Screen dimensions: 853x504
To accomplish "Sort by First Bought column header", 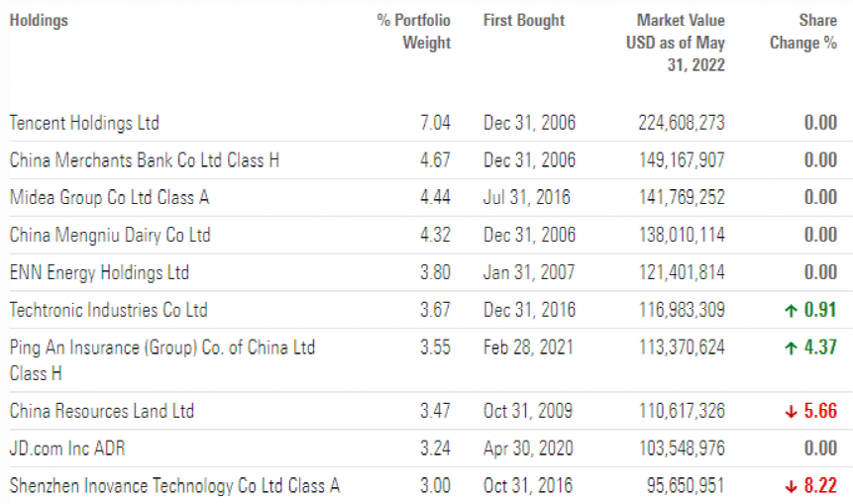I will click(x=524, y=21).
